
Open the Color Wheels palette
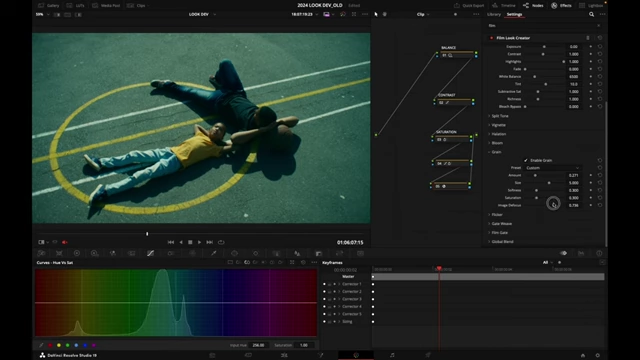click(x=77, y=253)
